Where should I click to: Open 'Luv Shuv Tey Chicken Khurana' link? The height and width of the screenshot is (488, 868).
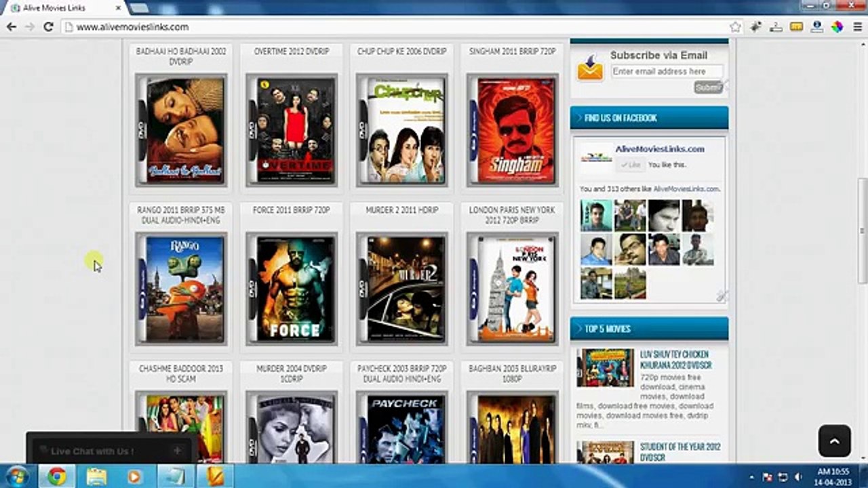(x=676, y=359)
